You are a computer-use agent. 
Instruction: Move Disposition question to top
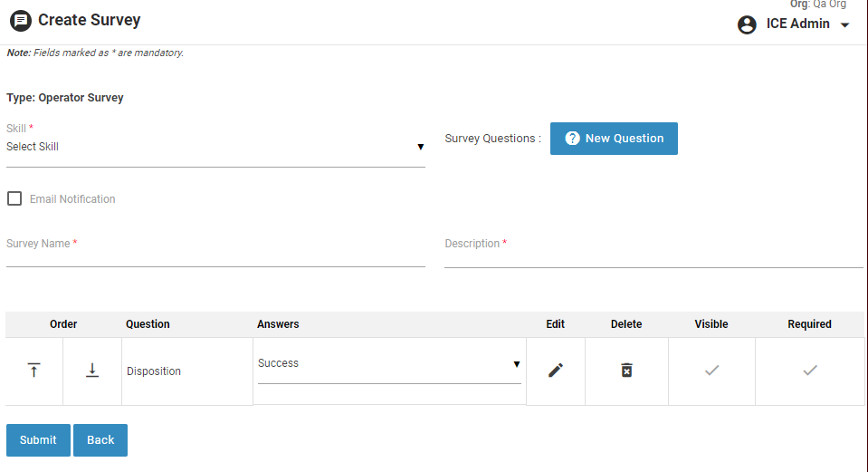[x=33, y=371]
